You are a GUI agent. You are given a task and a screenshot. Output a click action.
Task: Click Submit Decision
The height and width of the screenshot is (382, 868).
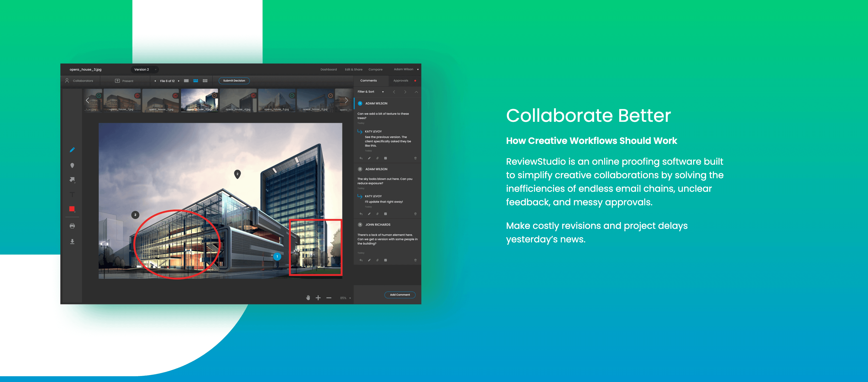(234, 80)
